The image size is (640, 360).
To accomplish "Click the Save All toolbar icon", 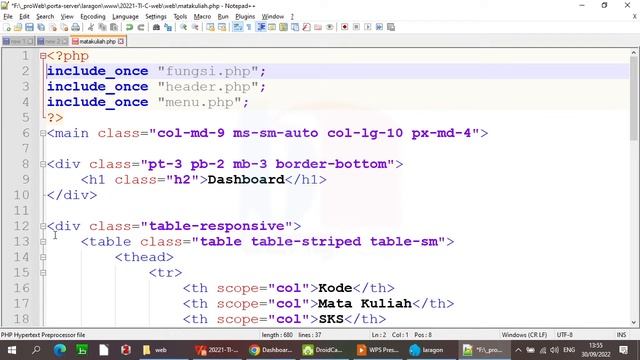I will point(41,27).
